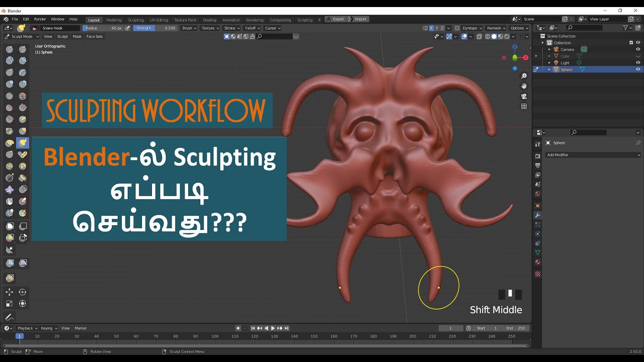Select the Annotate pencil tool
644x362 pixels.
point(10,317)
